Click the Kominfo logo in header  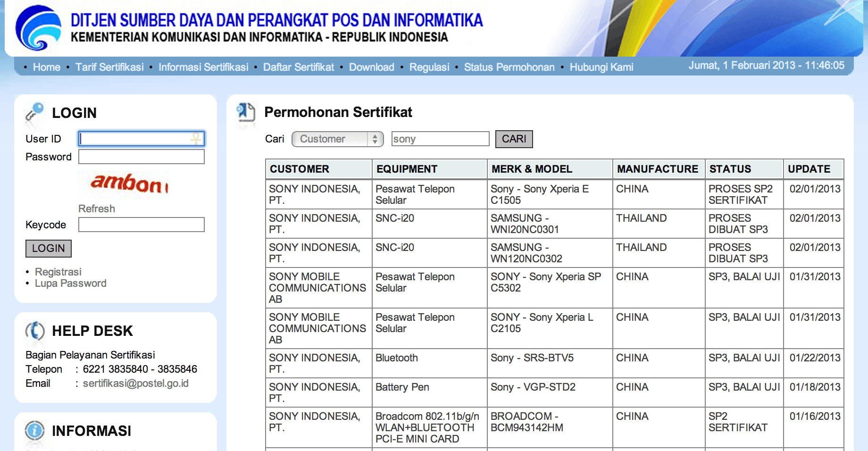click(39, 28)
